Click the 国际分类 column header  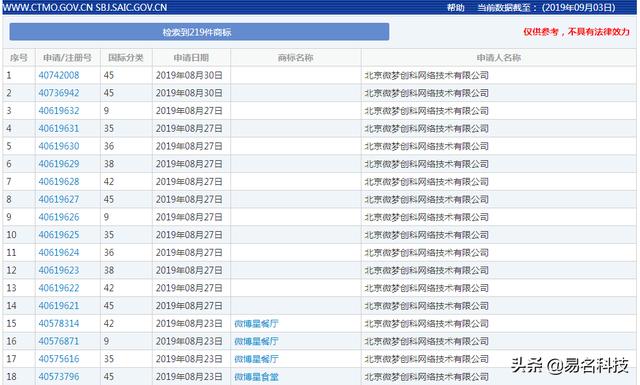pos(126,58)
